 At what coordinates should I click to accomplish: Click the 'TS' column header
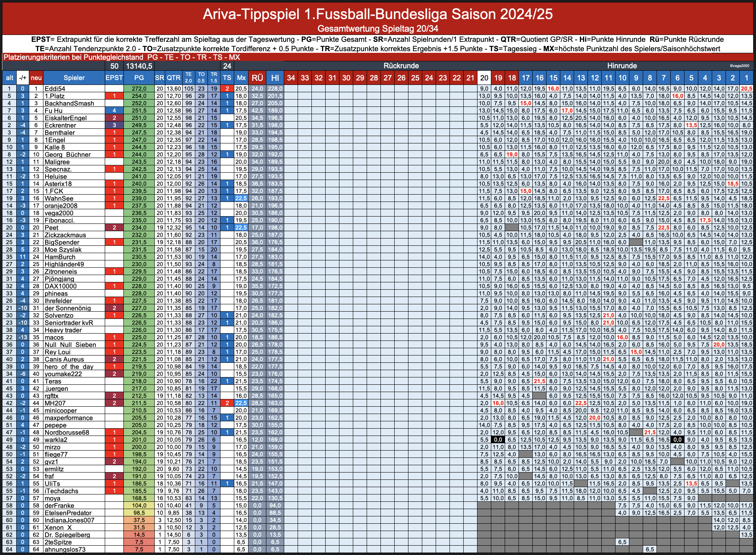pos(227,78)
